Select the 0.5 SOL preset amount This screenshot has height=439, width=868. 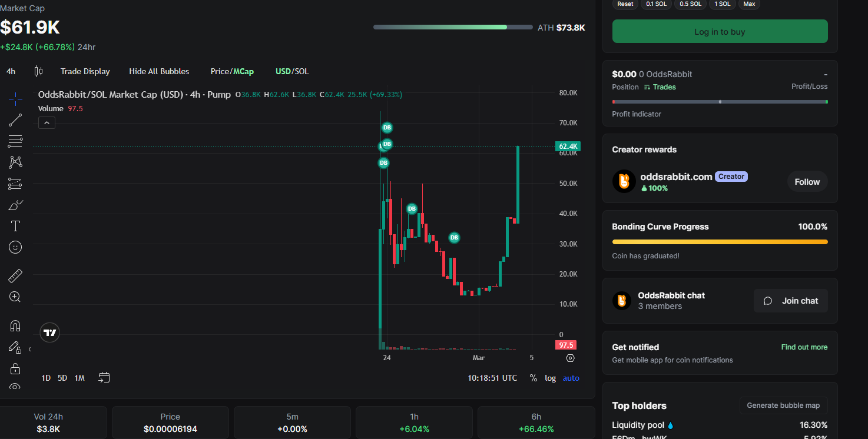point(690,4)
